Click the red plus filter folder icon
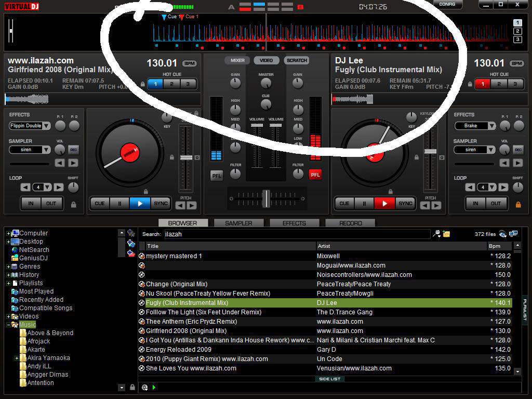The image size is (532, 399). click(131, 253)
